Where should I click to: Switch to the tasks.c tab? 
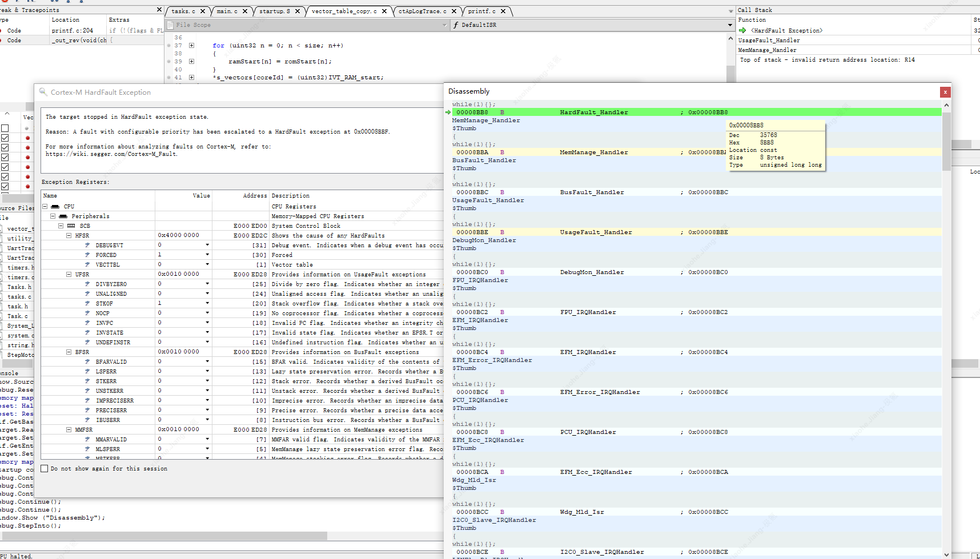click(183, 11)
